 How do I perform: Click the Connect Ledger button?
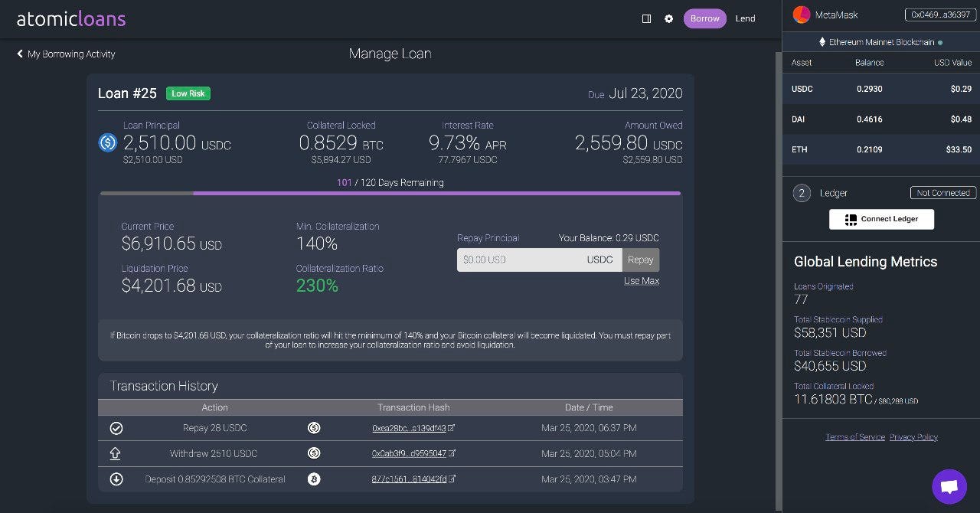[881, 219]
